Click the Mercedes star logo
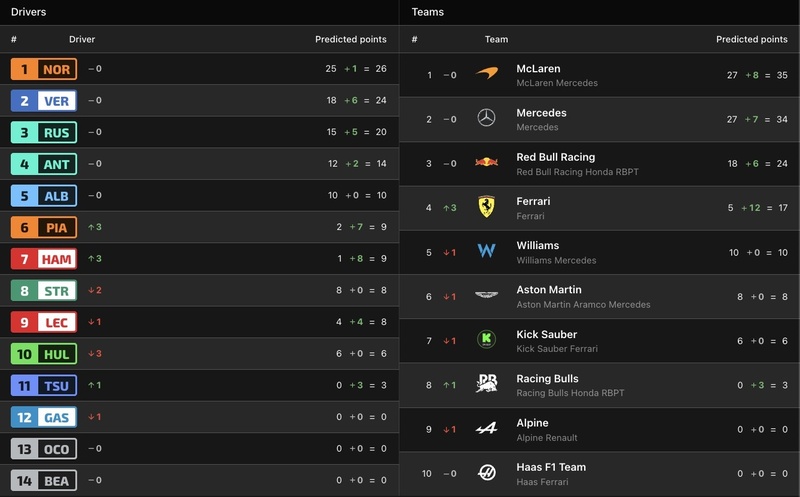 pyautogui.click(x=486, y=119)
